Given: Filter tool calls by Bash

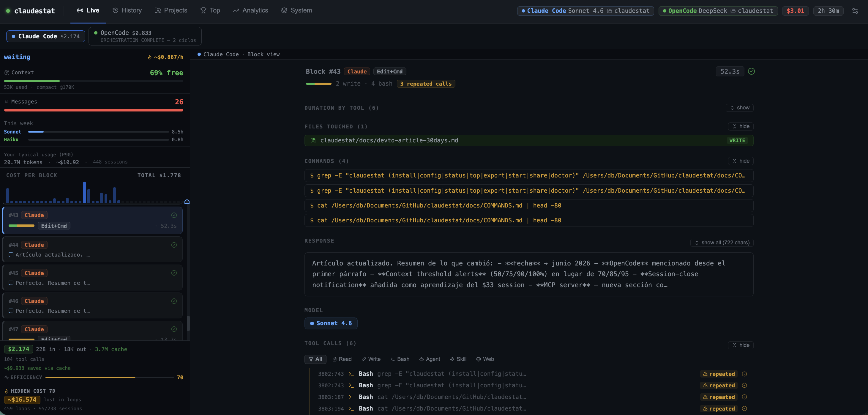Looking at the screenshot, I should pyautogui.click(x=400, y=359).
